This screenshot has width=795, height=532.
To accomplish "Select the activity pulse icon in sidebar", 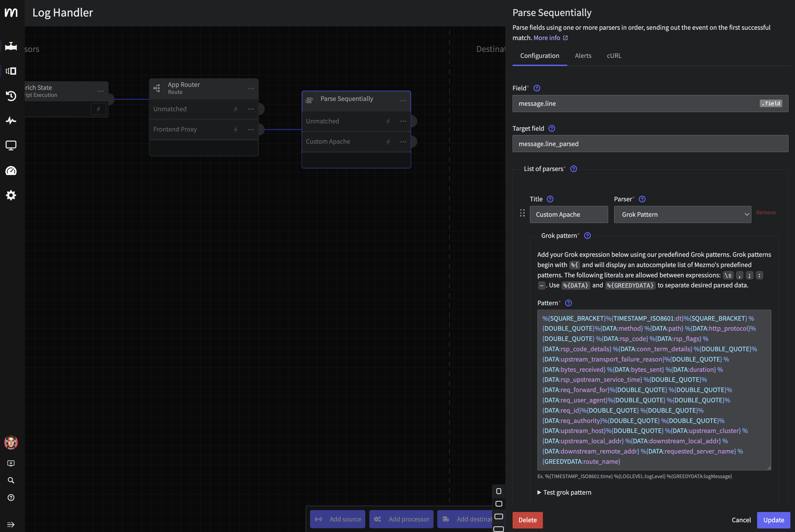I will 11,120.
